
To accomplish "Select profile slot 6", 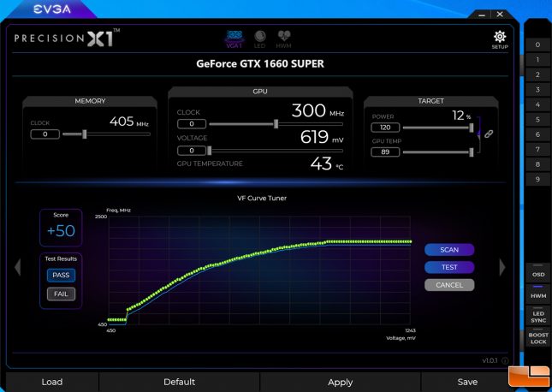I will [x=537, y=134].
